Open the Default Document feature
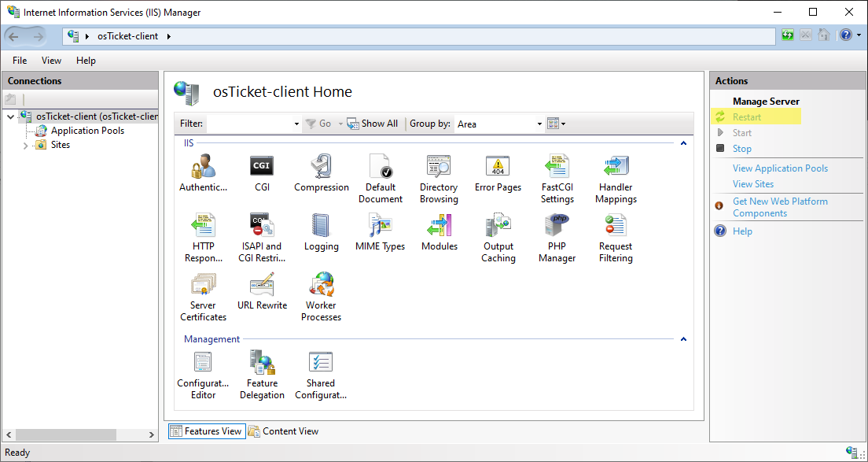Image resolution: width=868 pixels, height=462 pixels. tap(380, 179)
